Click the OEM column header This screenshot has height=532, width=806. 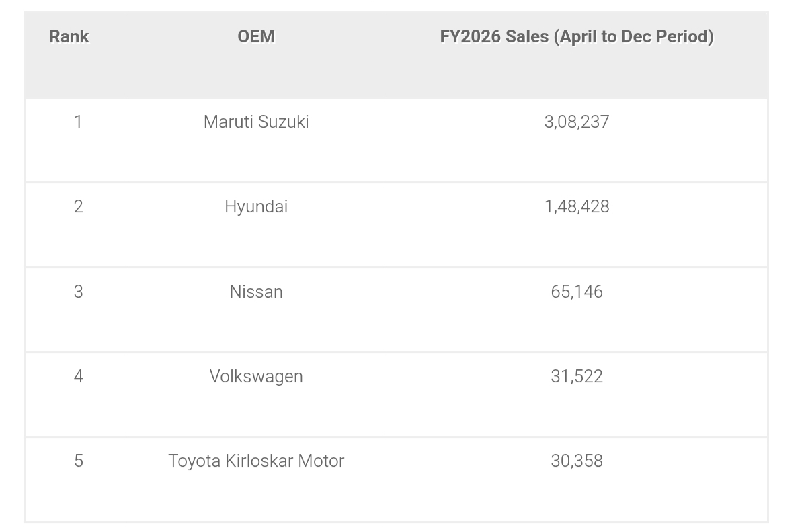click(x=256, y=36)
